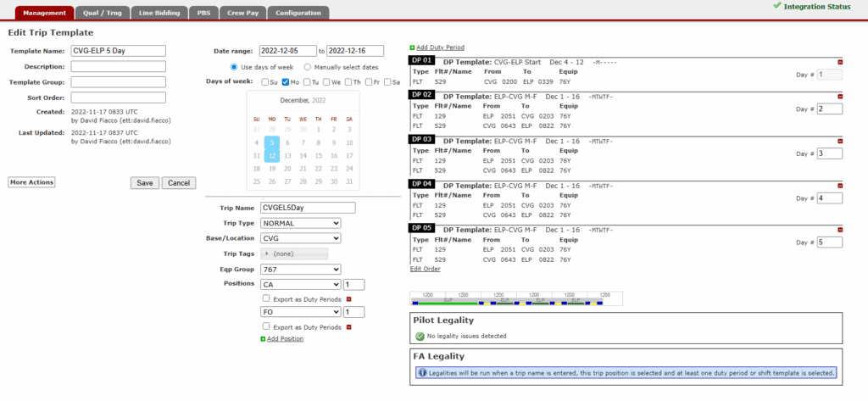Image resolution: width=868 pixels, height=401 pixels.
Task: Delete DP 05 using its red minus icon
Action: (840, 228)
